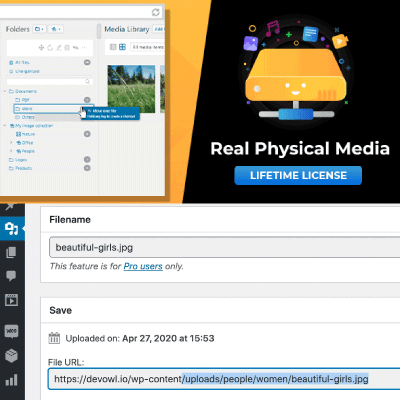
Task: Select the Office collection
Action: click(x=27, y=143)
